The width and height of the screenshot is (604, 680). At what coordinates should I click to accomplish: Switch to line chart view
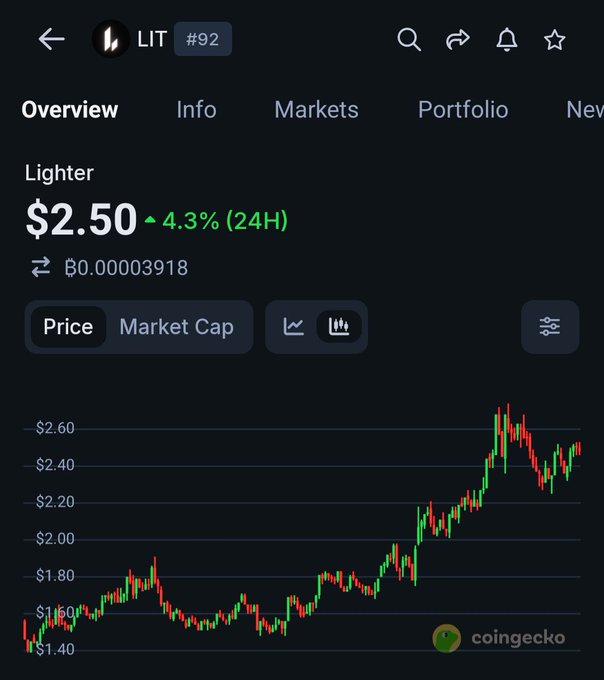tap(294, 327)
